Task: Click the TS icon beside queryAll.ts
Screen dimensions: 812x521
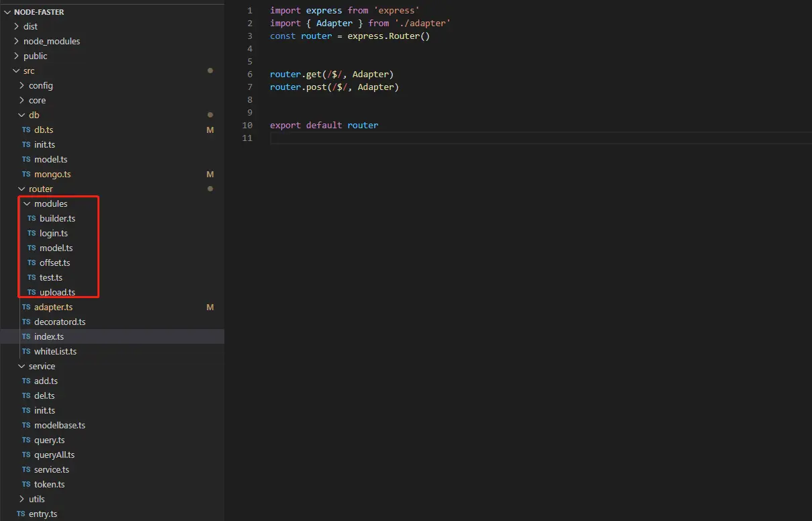Action: (x=26, y=455)
